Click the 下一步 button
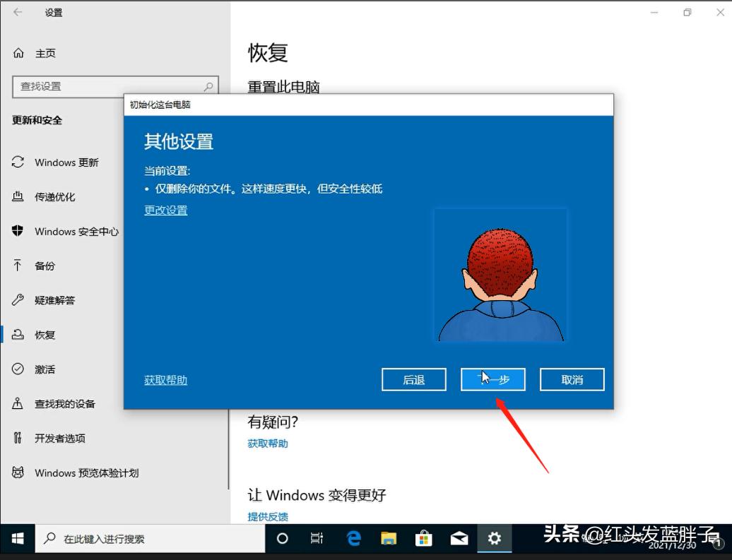732x560 pixels. [x=493, y=379]
